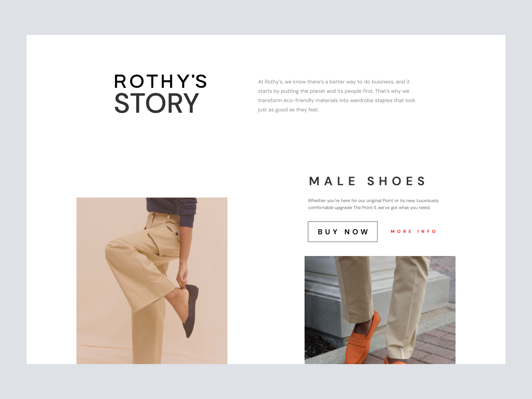Screen dimensions: 532x399
Task: Open the orange loafers product photo
Action: (380, 310)
